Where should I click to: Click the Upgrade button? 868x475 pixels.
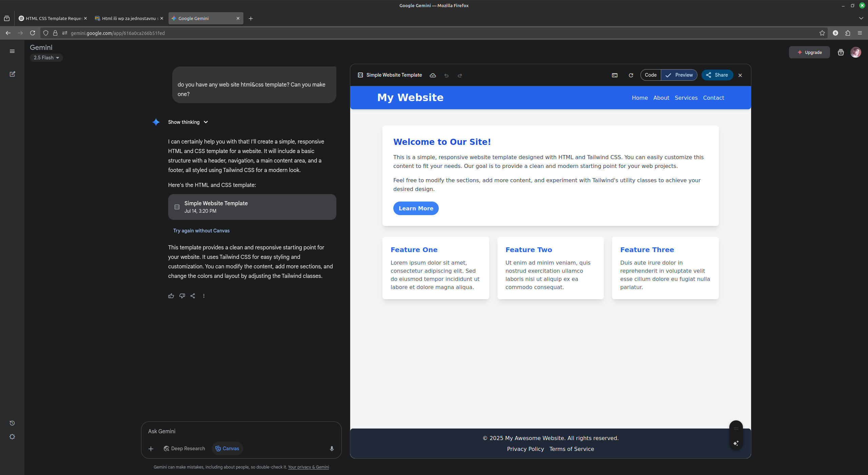point(809,52)
